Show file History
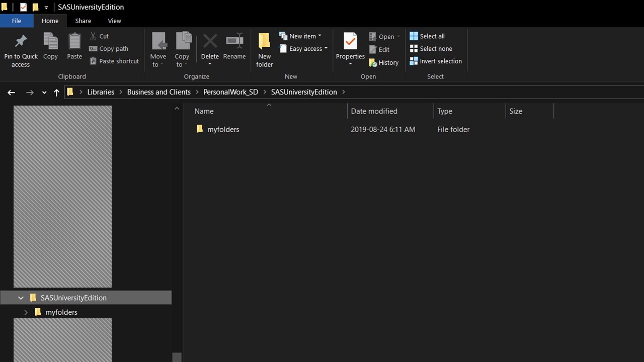 (384, 63)
